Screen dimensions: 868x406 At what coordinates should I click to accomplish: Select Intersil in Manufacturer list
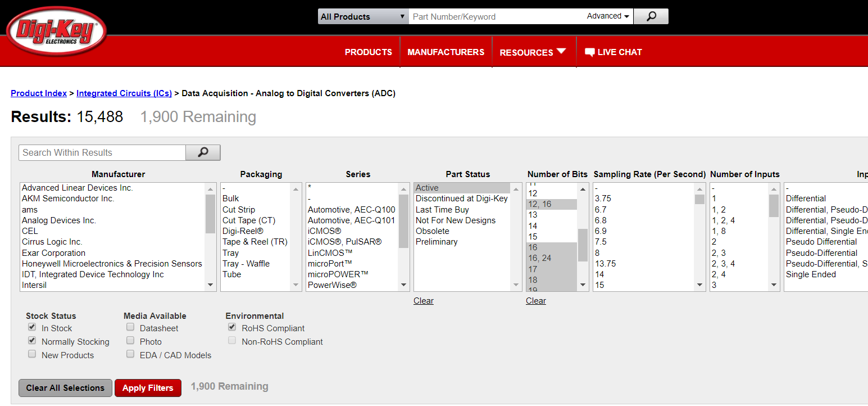click(113, 285)
